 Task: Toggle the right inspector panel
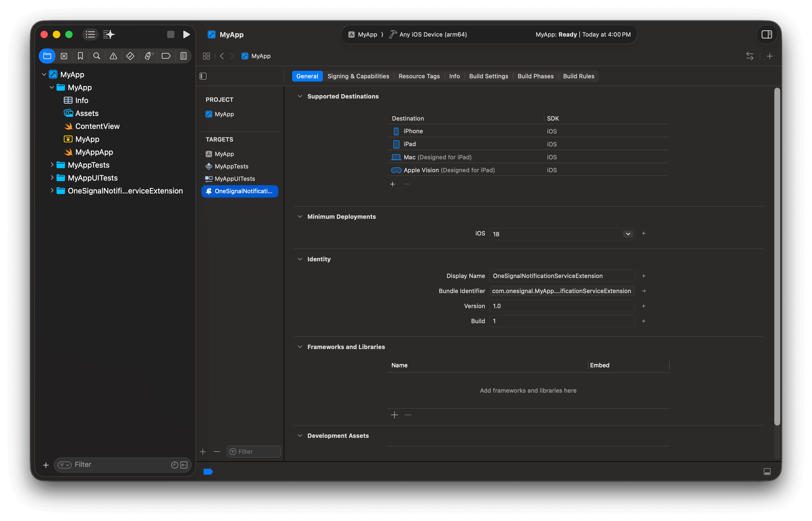(x=766, y=34)
